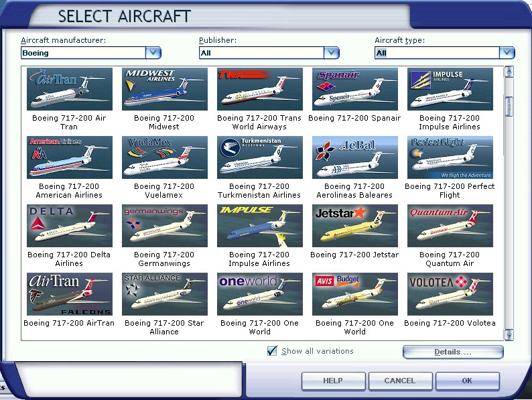
Task: Click the vertical scrollbar thumb
Action: (x=509, y=107)
